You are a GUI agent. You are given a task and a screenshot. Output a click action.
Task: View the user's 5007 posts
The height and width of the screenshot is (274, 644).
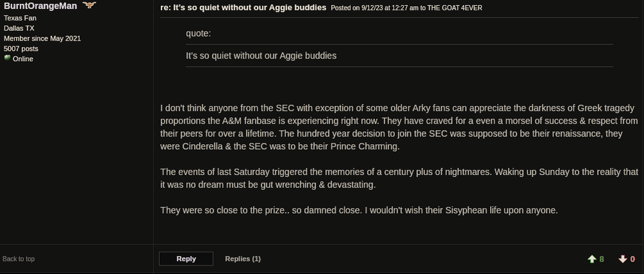pos(21,48)
